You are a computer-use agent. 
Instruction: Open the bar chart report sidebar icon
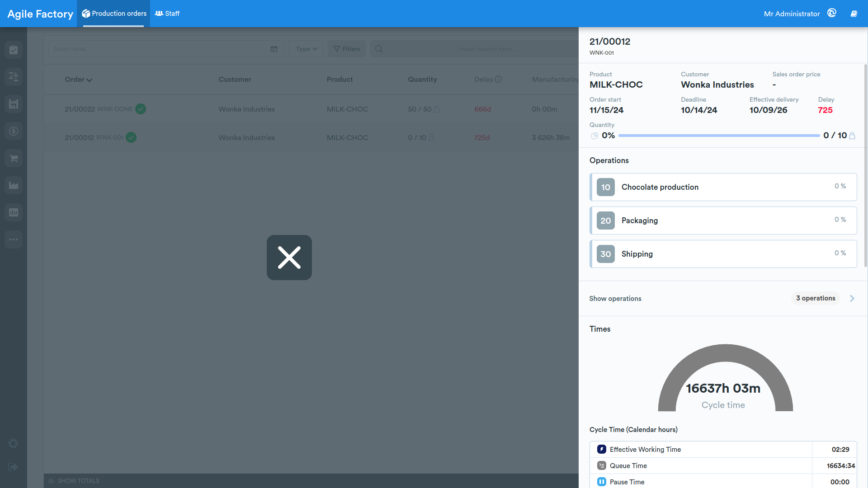[x=14, y=212]
